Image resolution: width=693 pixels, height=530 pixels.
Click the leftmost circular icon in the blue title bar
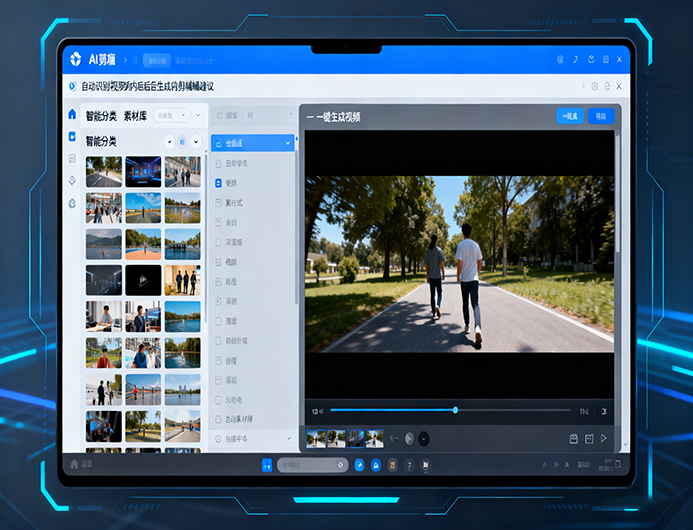tap(560, 59)
